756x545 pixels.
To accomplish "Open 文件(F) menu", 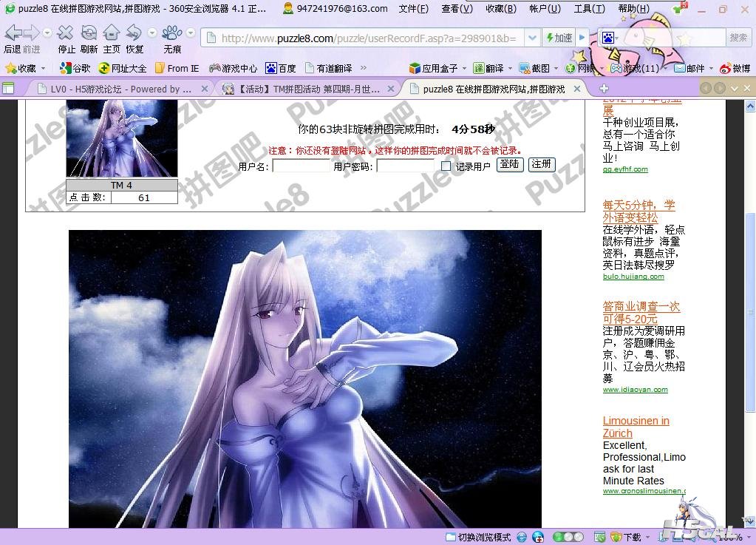I will coord(414,9).
